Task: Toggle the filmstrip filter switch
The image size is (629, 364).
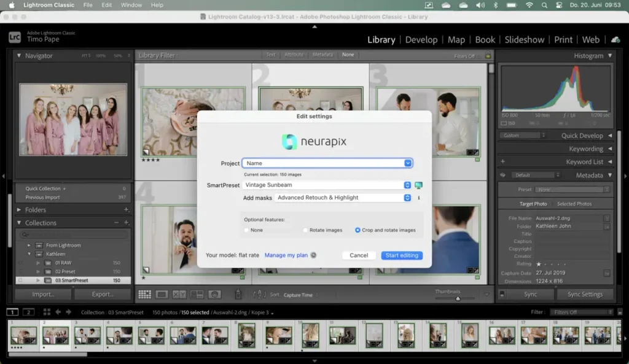Action: click(x=620, y=312)
